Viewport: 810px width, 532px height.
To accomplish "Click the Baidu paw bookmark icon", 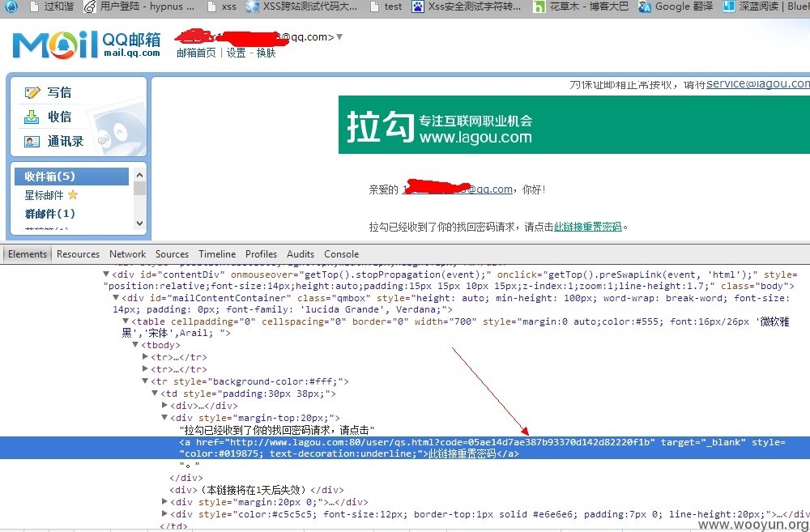I will coord(417,6).
